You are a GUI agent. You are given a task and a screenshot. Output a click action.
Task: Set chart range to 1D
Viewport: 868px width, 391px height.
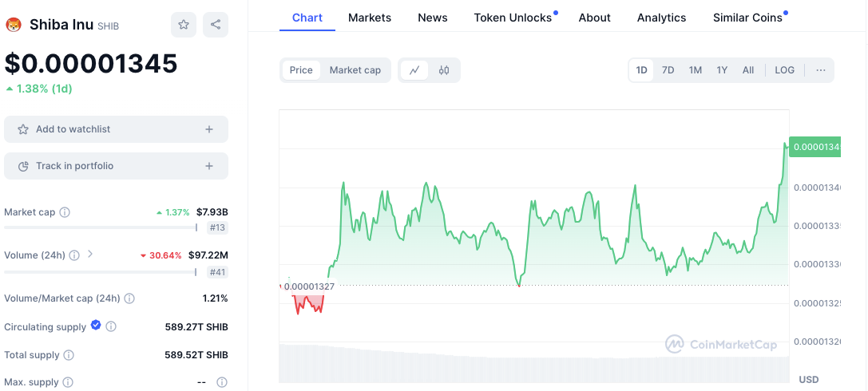[641, 70]
